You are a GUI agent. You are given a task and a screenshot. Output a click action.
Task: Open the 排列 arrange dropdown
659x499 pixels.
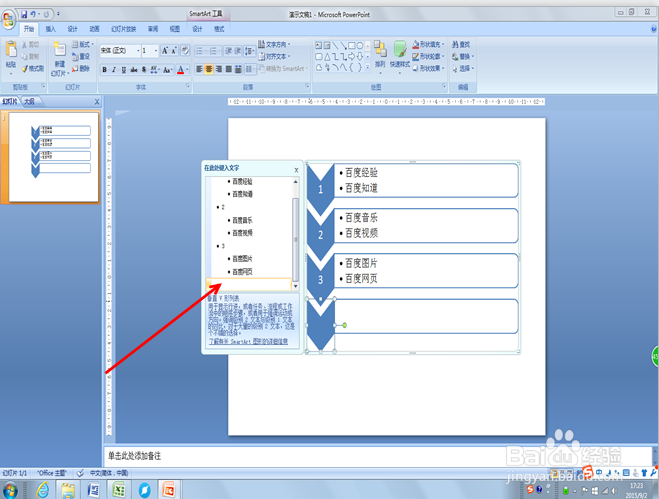(x=380, y=57)
